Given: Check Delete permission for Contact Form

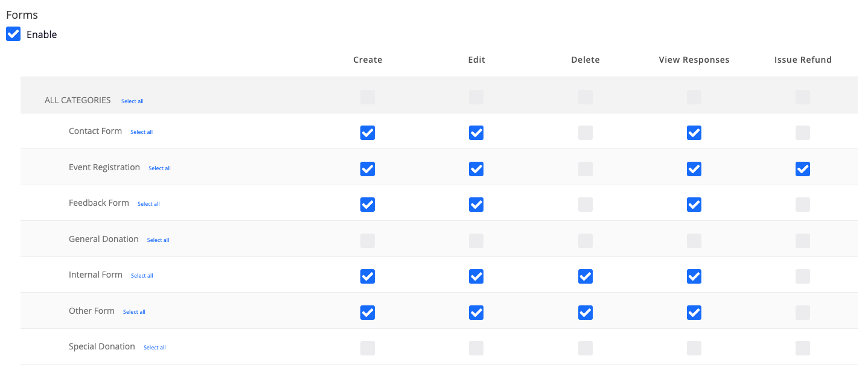Looking at the screenshot, I should [x=585, y=133].
